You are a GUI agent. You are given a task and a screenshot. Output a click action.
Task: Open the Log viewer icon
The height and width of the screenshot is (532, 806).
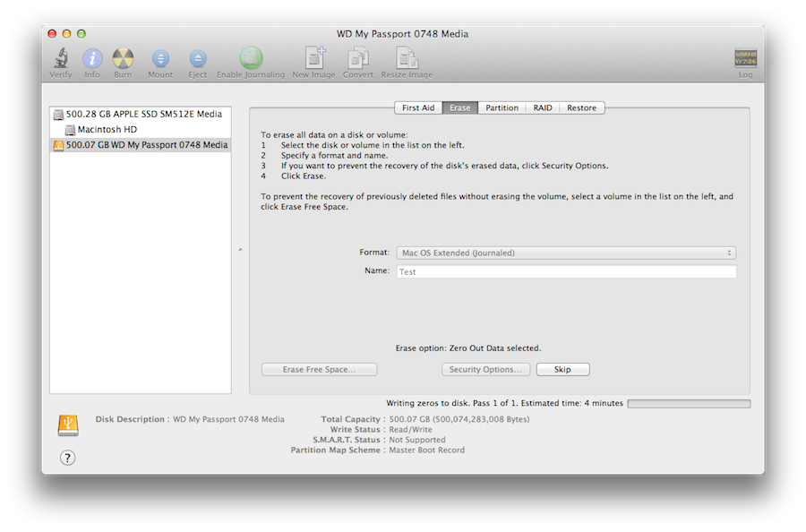coord(745,58)
